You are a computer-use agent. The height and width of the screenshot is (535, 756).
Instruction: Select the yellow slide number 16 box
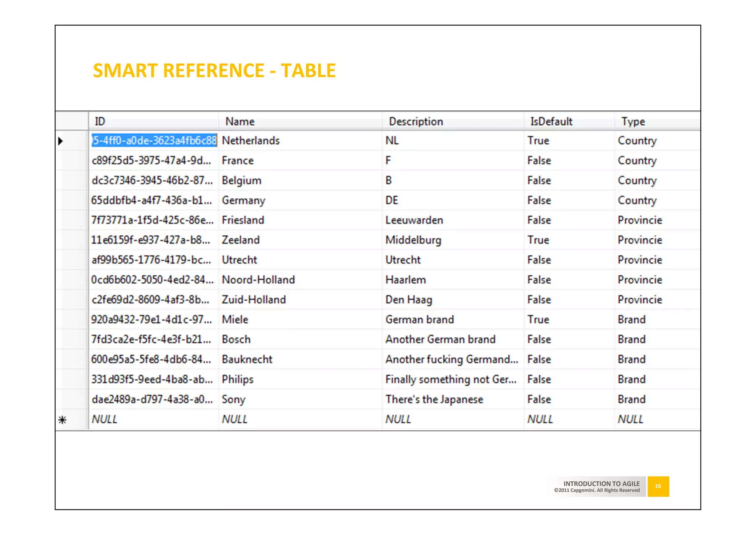click(x=658, y=486)
